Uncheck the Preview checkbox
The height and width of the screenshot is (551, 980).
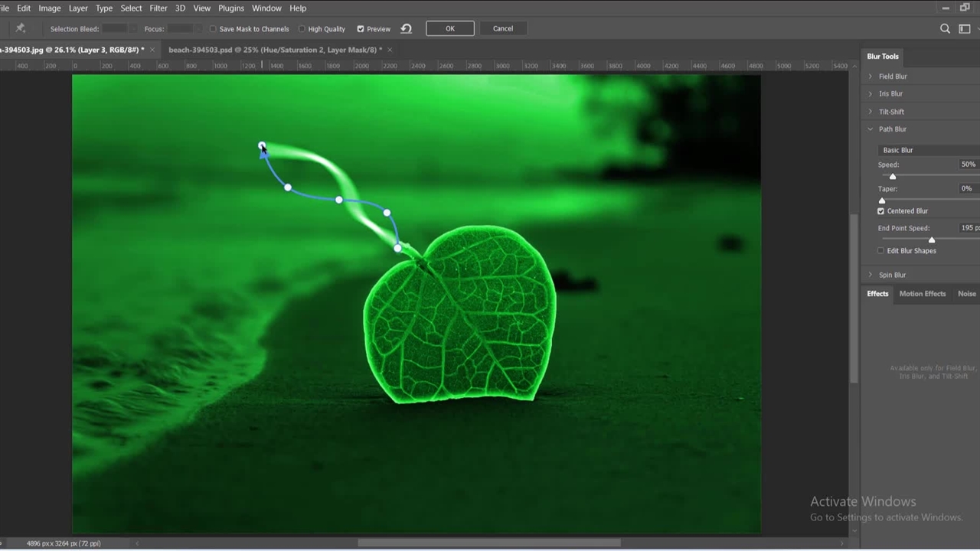(361, 29)
